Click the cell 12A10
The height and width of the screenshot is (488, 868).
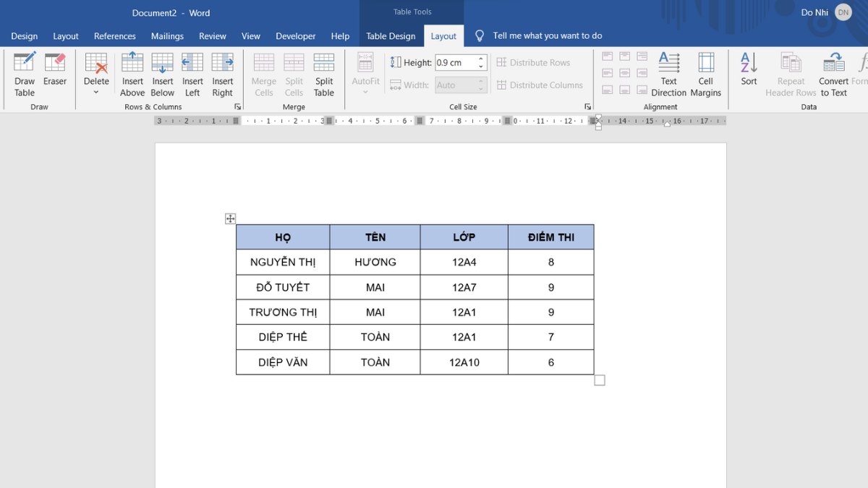464,362
